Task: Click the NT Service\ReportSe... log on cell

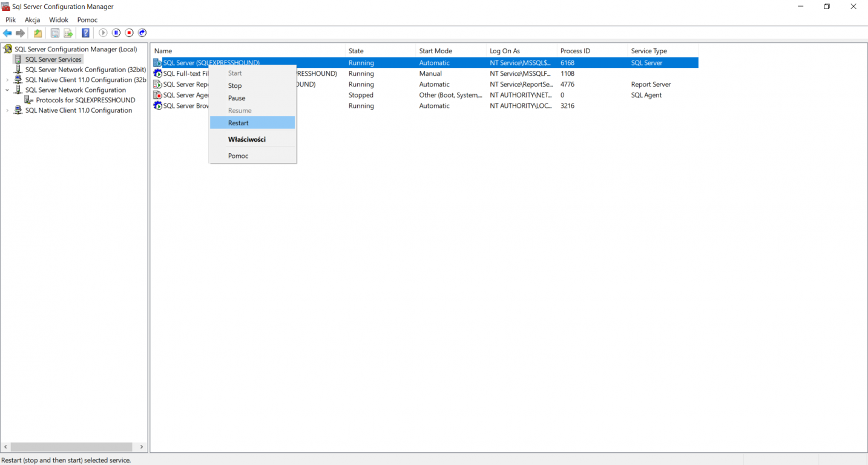Action: coord(521,84)
